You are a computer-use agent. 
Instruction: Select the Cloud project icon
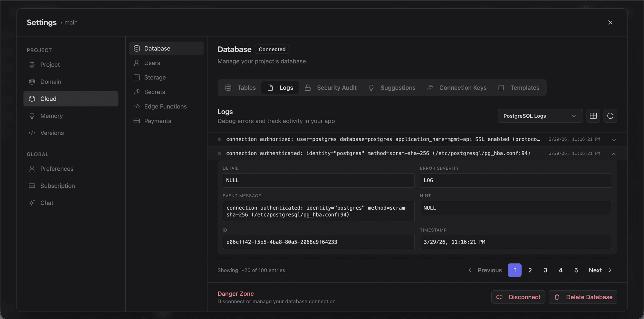32,99
